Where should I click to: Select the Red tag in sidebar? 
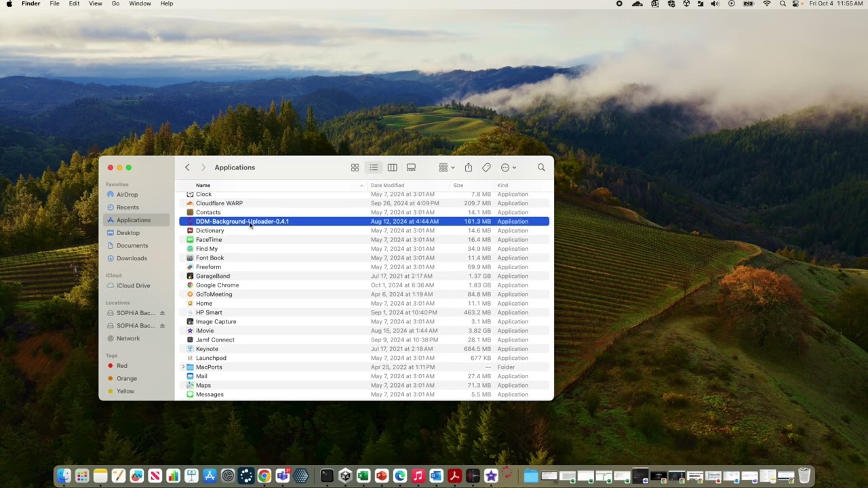click(x=122, y=366)
